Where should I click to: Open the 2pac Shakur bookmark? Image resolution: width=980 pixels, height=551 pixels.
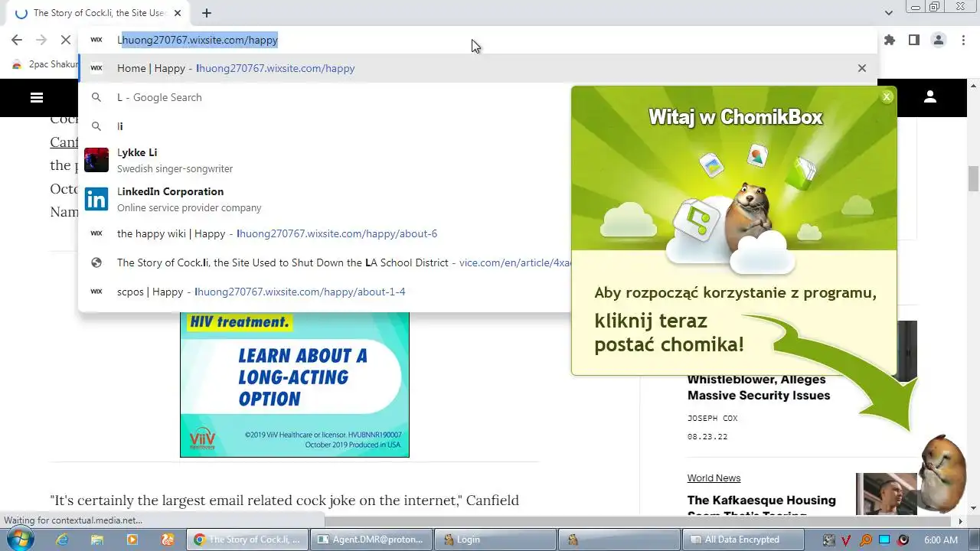coord(44,64)
